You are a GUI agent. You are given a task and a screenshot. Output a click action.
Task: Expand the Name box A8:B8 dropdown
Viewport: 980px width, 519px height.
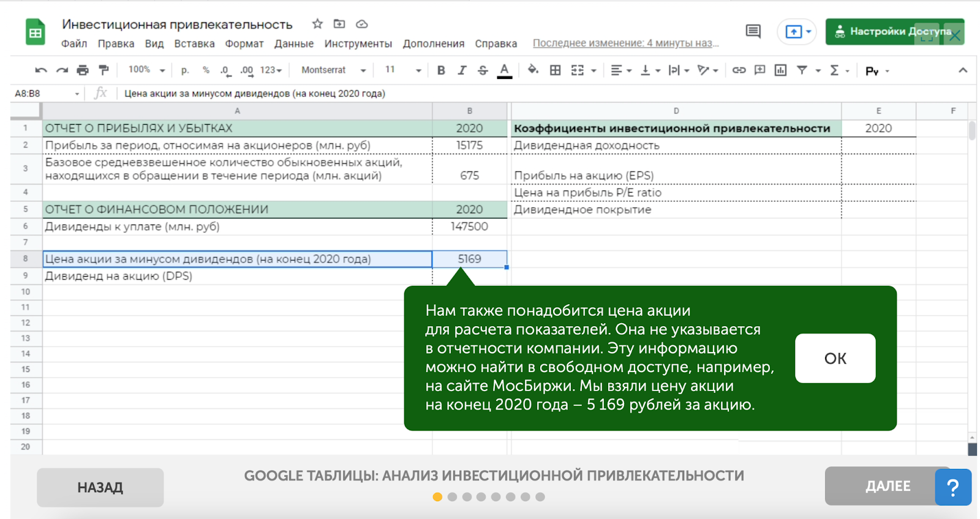pos(77,94)
